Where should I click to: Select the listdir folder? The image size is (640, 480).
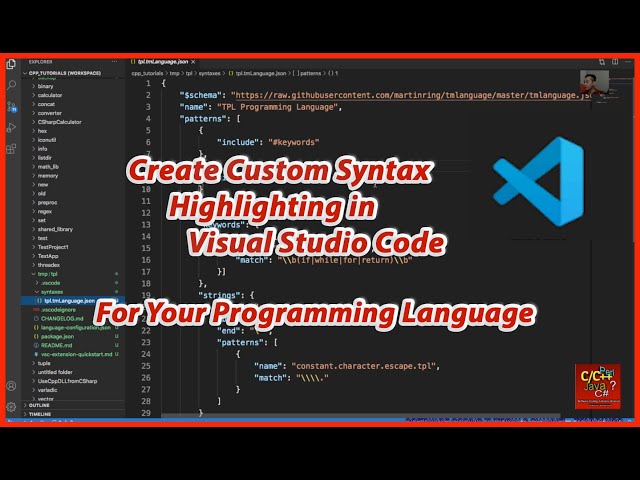point(45,158)
